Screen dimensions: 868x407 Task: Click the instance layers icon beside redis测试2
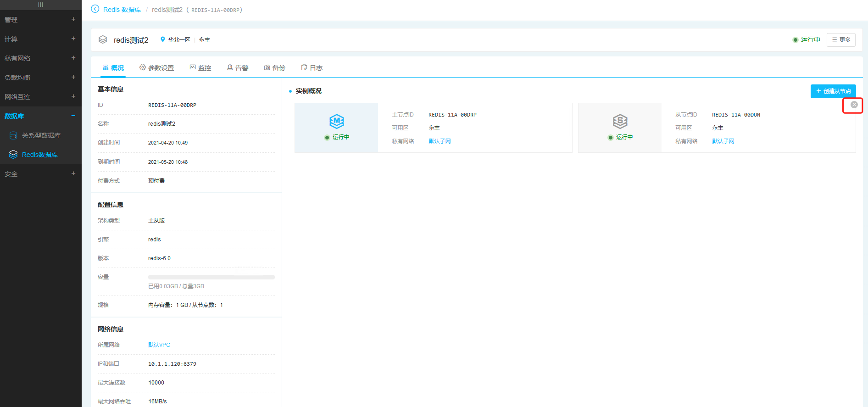[x=103, y=40]
